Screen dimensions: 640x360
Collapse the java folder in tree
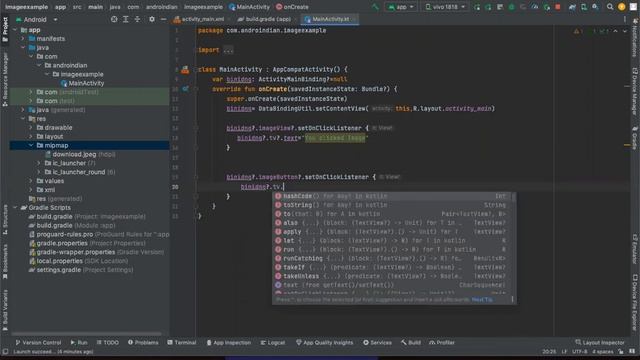coord(23,48)
